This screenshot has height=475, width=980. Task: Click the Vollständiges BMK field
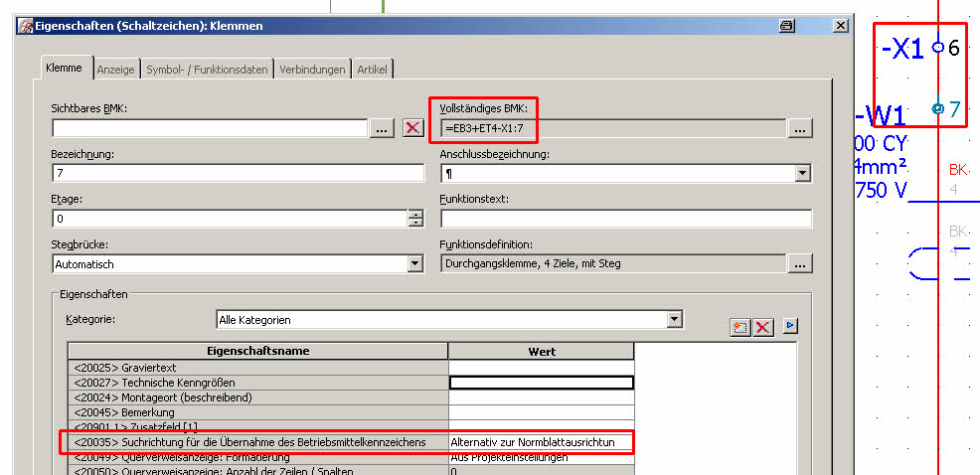612,128
